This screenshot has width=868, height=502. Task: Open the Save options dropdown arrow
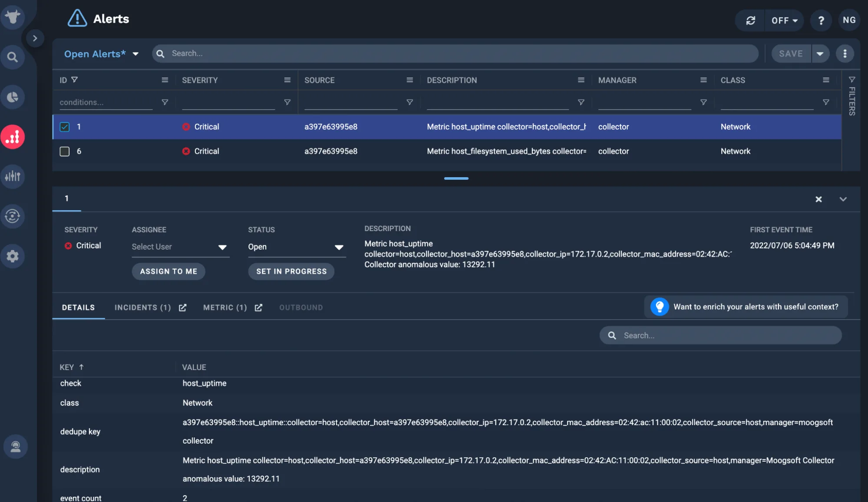(x=820, y=53)
